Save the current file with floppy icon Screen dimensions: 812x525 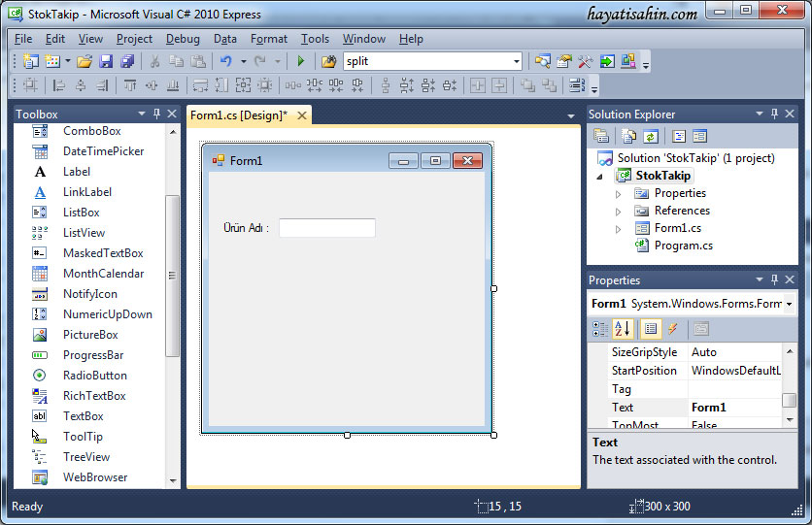pyautogui.click(x=106, y=61)
